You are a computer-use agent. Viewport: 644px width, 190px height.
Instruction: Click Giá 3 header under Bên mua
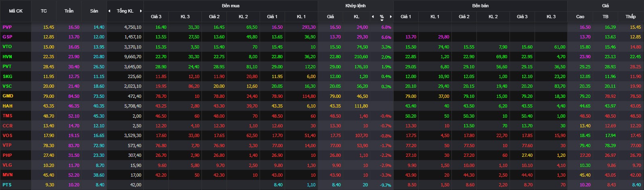point(156,17)
